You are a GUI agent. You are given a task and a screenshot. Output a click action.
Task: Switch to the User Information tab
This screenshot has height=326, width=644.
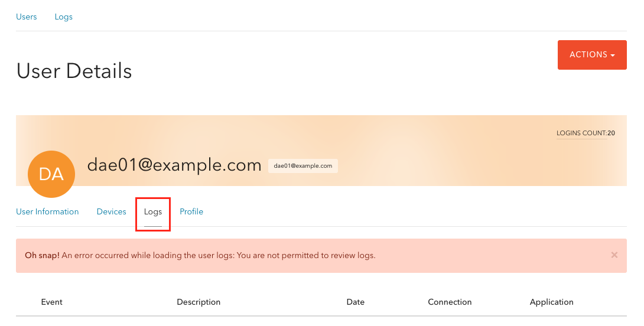(47, 211)
